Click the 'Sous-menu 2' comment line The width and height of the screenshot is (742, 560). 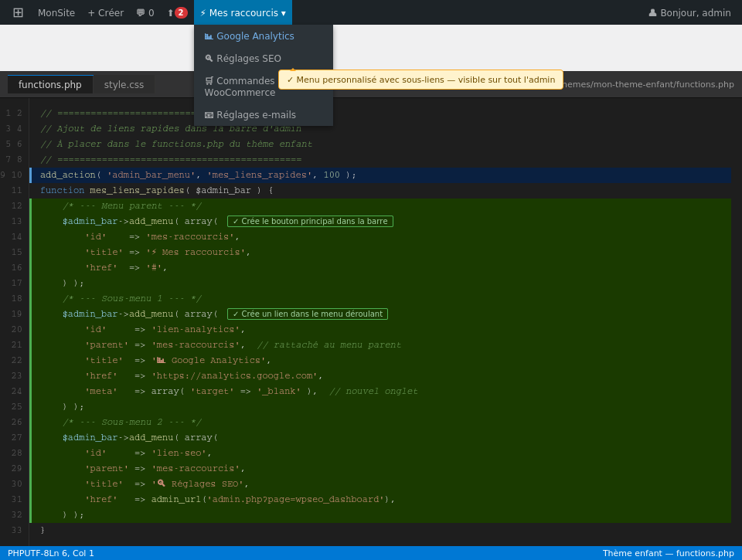[132, 422]
